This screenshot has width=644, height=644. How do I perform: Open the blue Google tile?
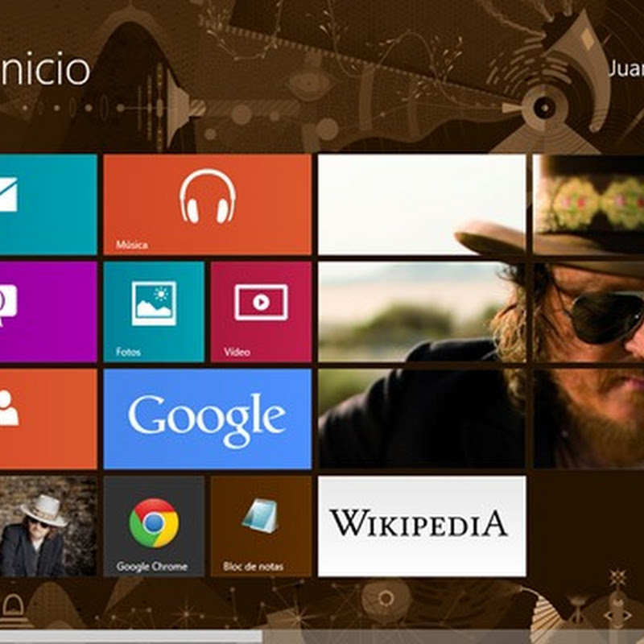point(208,419)
